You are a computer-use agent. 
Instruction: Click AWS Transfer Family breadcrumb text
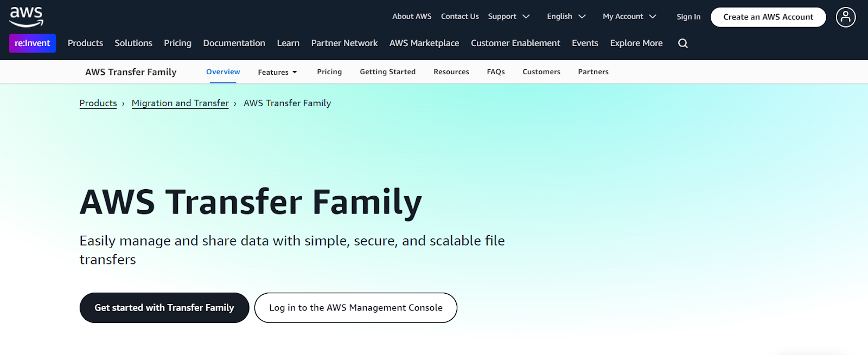coord(287,103)
